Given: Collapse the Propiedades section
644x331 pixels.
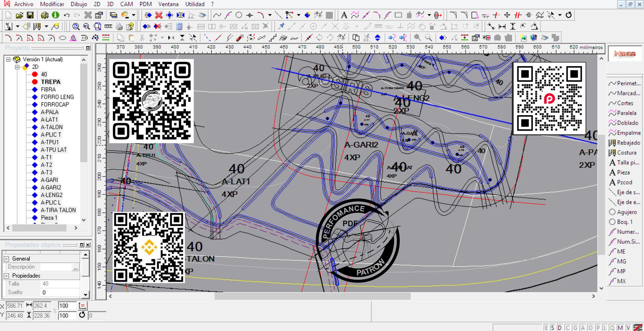Looking at the screenshot, I should (6, 276).
